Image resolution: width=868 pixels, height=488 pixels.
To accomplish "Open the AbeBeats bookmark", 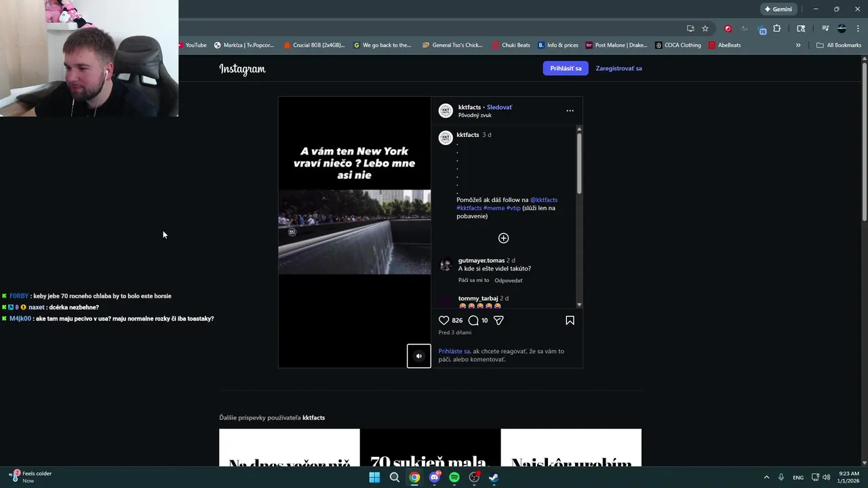I will point(725,45).
